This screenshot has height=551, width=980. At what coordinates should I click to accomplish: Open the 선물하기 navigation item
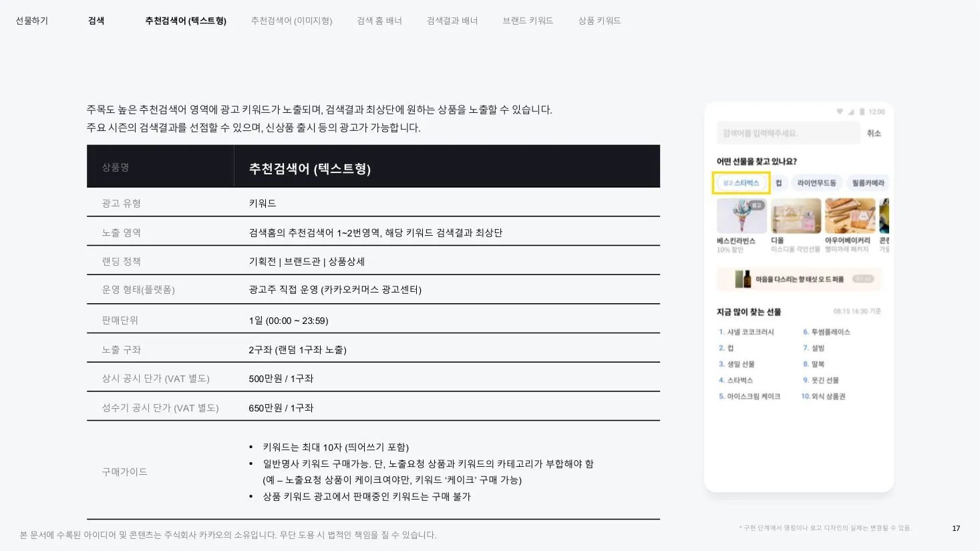coord(31,21)
